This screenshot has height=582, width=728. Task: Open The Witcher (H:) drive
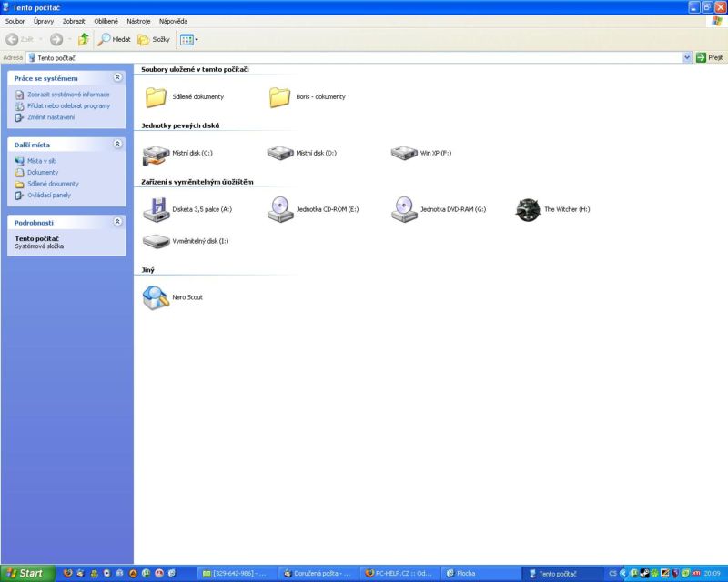pyautogui.click(x=528, y=209)
